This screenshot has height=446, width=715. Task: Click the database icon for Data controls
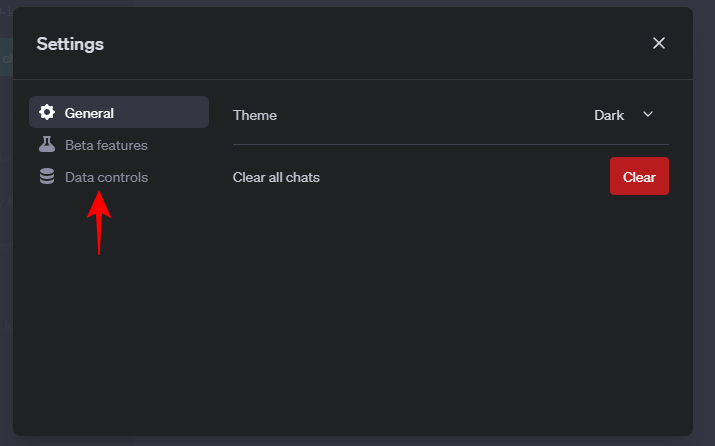point(47,177)
